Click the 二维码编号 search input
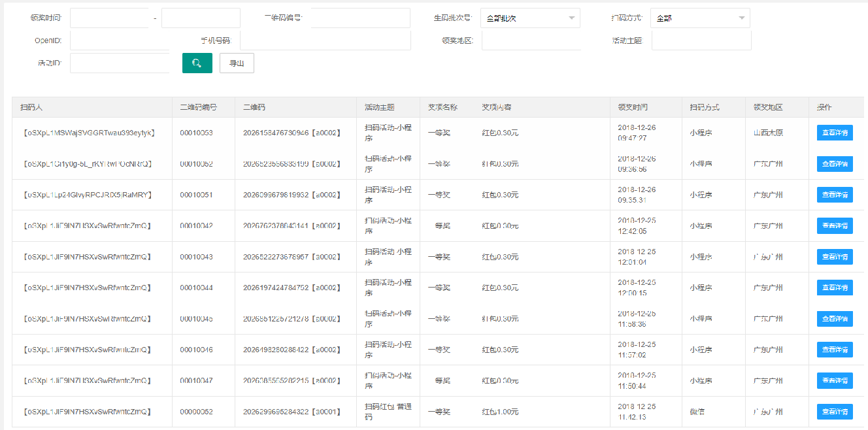Image resolution: width=868 pixels, height=430 pixels. [x=360, y=18]
